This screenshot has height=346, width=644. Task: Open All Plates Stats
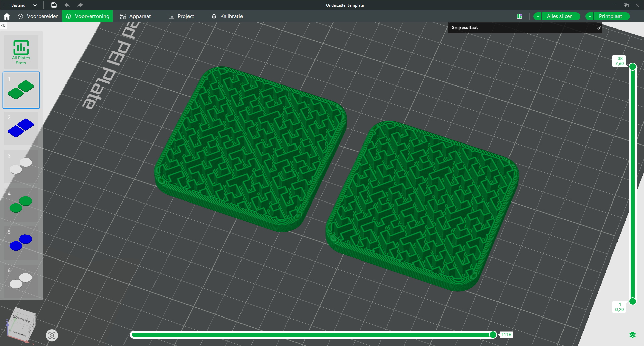[21, 52]
